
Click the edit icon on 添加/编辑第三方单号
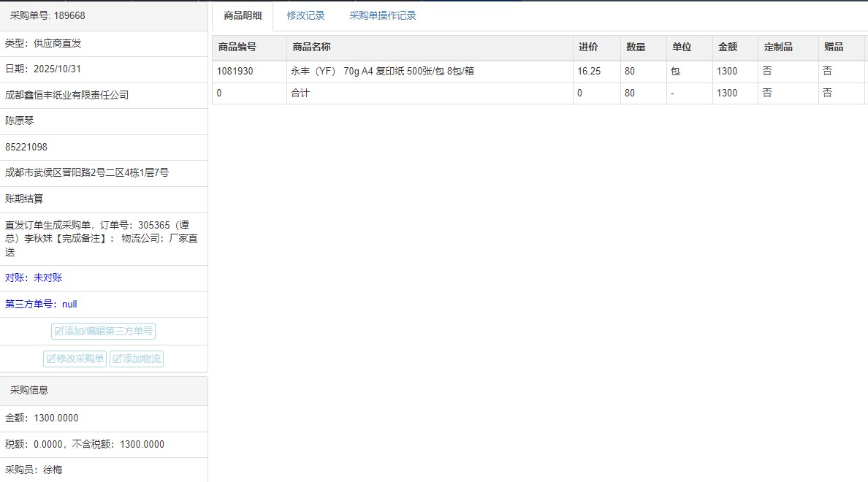pos(59,332)
